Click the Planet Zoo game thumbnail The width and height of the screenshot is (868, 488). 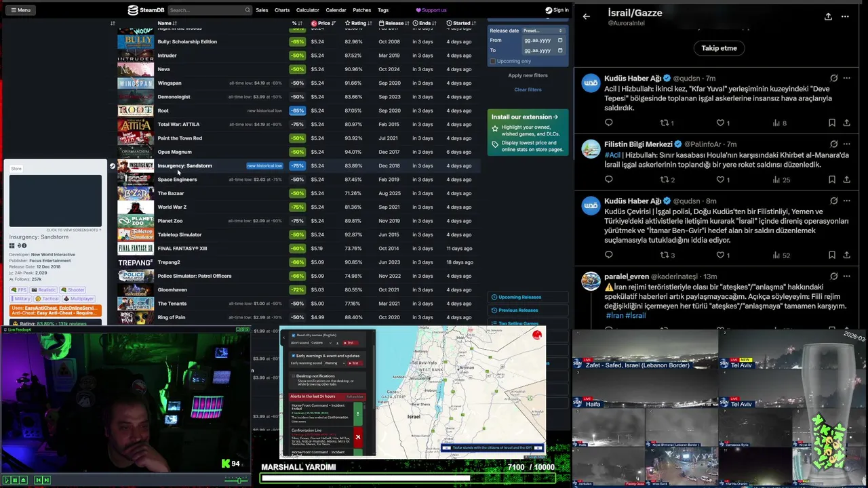(136, 221)
